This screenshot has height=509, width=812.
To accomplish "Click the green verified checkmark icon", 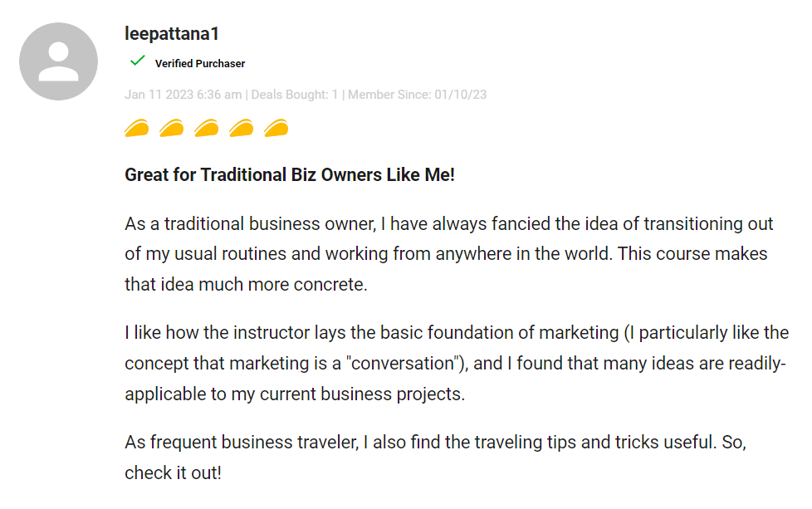I will [x=137, y=61].
